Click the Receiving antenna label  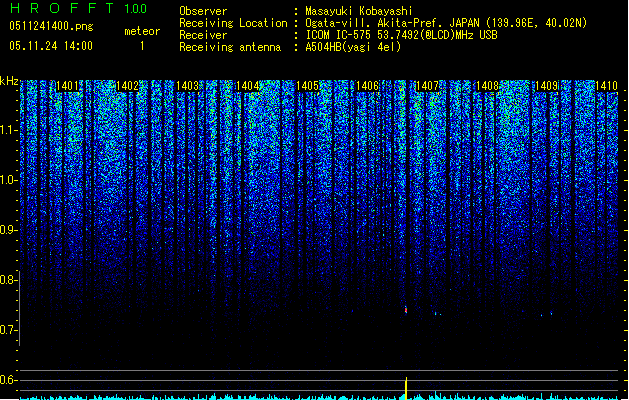point(230,47)
